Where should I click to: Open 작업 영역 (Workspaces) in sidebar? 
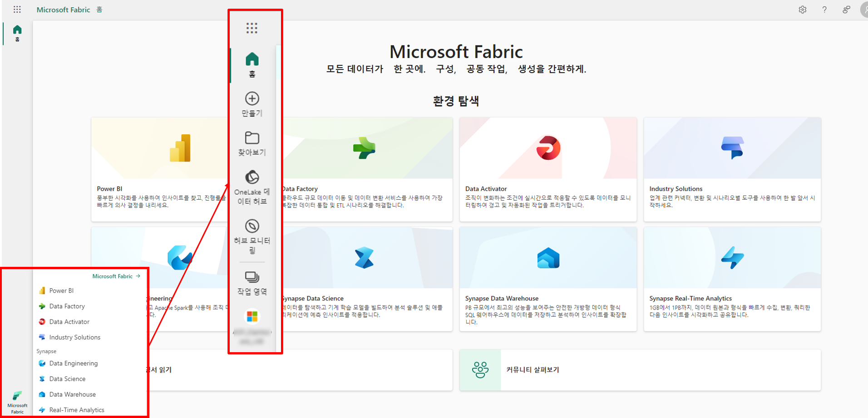tap(252, 283)
